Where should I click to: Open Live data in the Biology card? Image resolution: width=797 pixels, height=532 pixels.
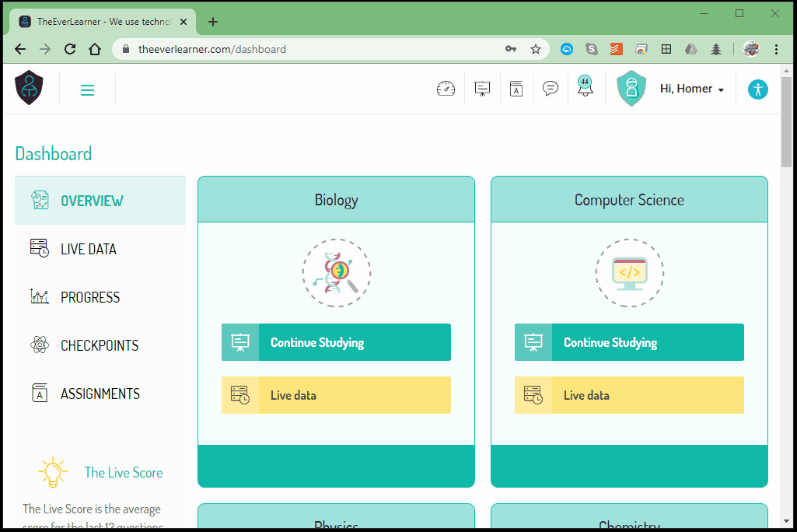336,395
